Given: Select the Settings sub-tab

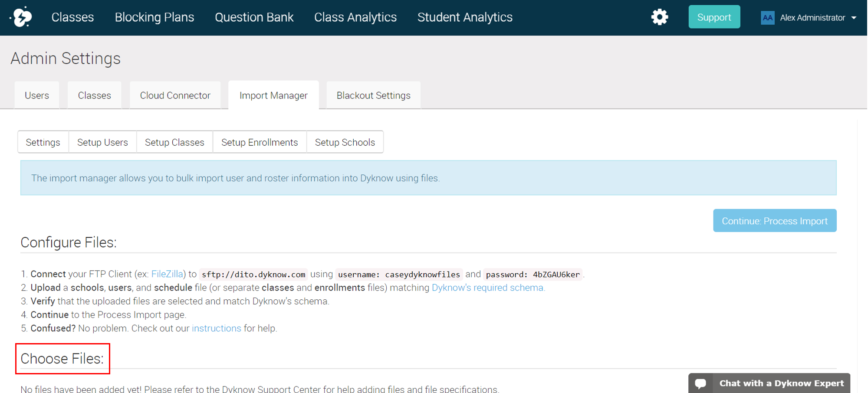Looking at the screenshot, I should [x=43, y=142].
